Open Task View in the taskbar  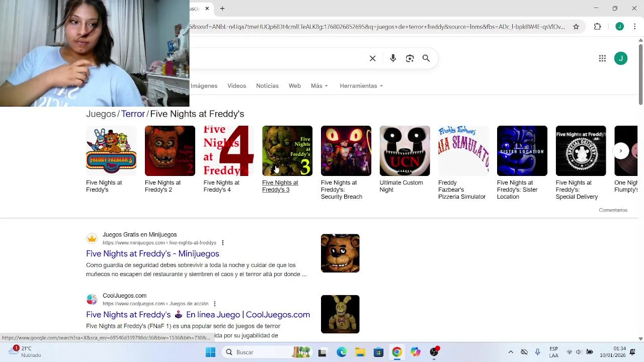pos(323,352)
